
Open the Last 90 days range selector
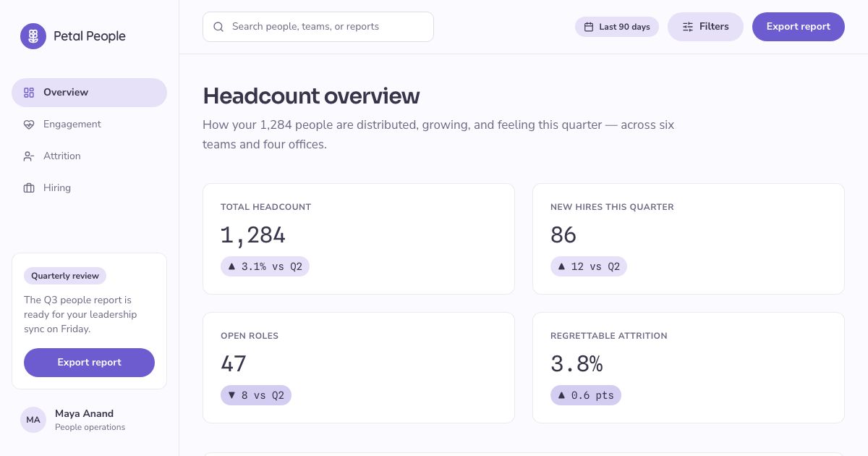(x=617, y=27)
